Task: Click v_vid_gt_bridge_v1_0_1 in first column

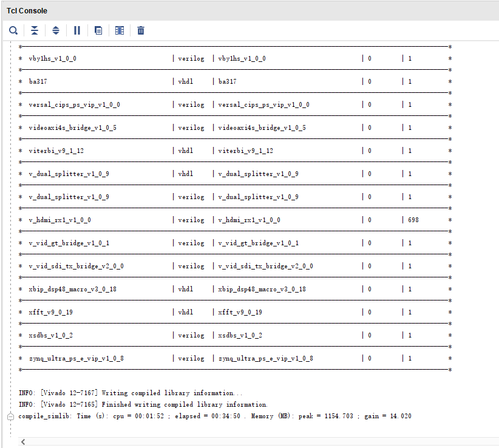Action: 69,243
